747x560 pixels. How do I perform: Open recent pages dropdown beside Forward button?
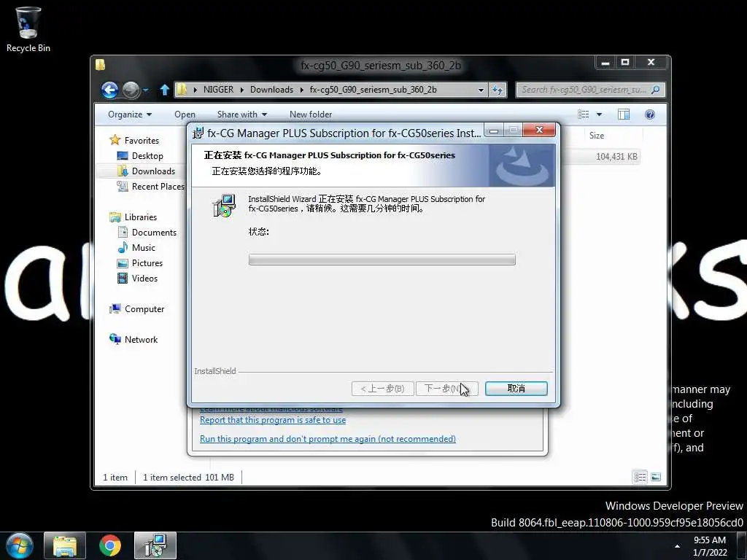pyautogui.click(x=145, y=90)
